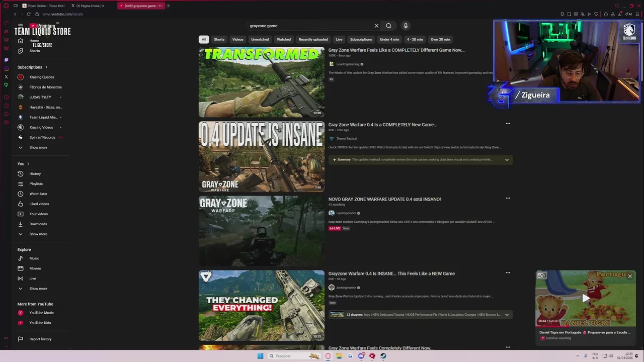Viewport: 644px width, 362px height.
Task: Start voice search with the microphone
Action: point(406,26)
